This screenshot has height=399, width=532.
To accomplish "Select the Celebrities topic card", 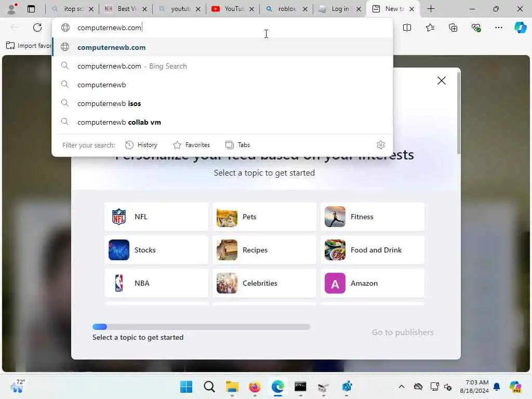I will [x=264, y=283].
